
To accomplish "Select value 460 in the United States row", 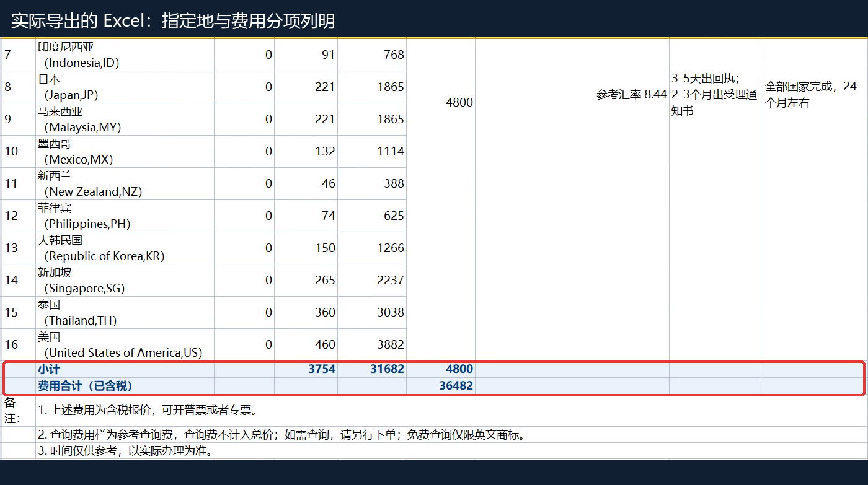I will pos(306,344).
